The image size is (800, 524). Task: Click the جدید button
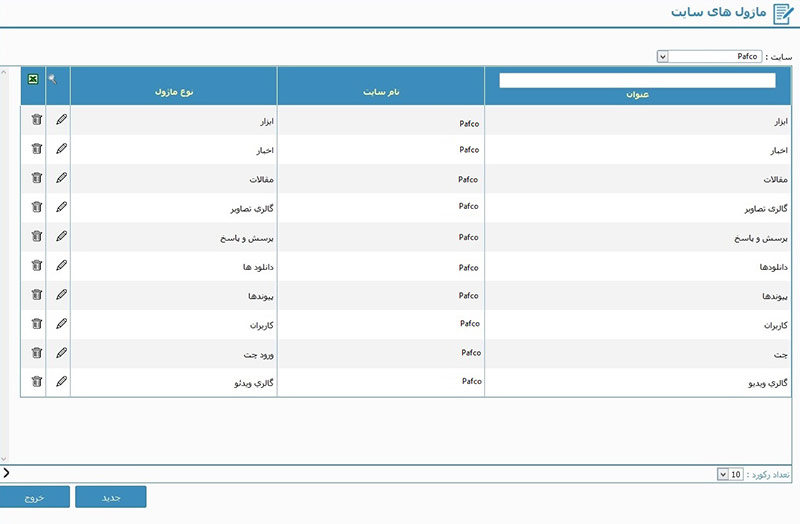pos(111,497)
